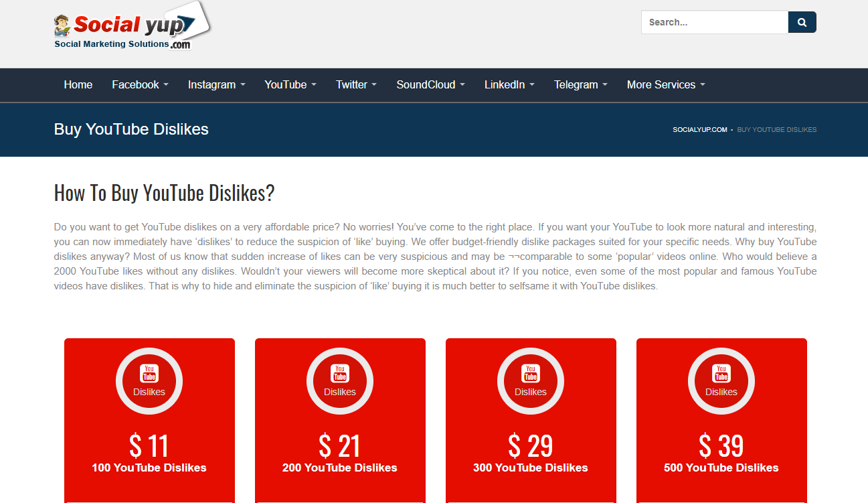Select the $ 11 price
The width and height of the screenshot is (868, 503).
click(x=149, y=446)
